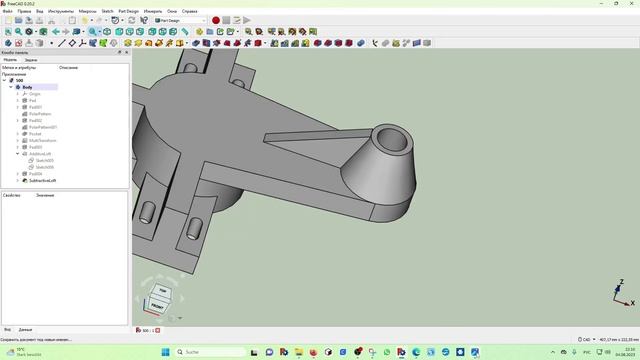Viewport: 640px width, 360px height.
Task: Create a new document with the New icon
Action: (8, 20)
